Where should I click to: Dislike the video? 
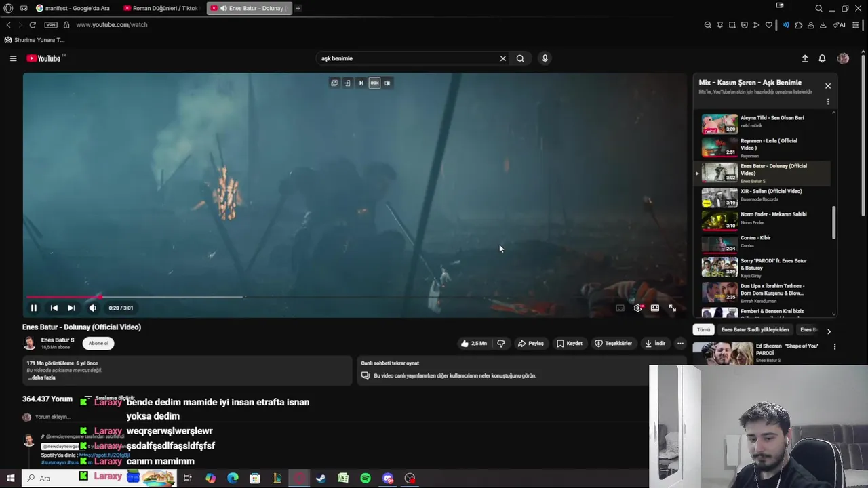(501, 344)
